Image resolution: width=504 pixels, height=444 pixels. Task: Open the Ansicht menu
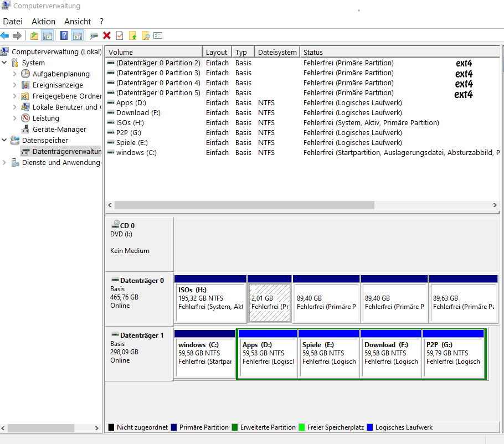point(77,21)
